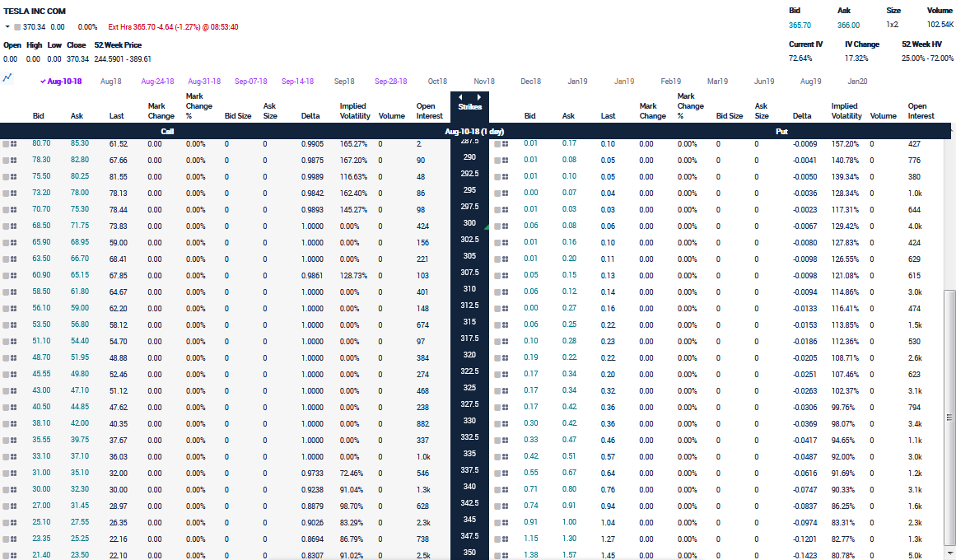This screenshot has height=560, width=956.
Task: Tick the grey checkbox for the 330 put
Action: [497, 424]
